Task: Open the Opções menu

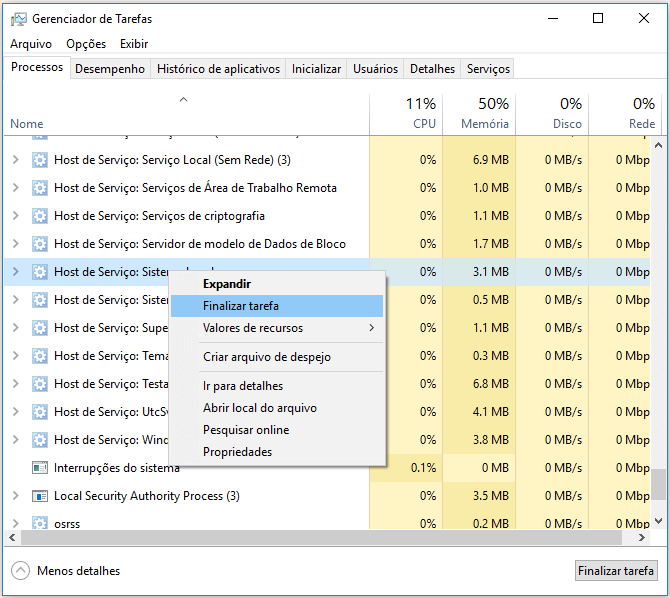Action: pos(86,44)
